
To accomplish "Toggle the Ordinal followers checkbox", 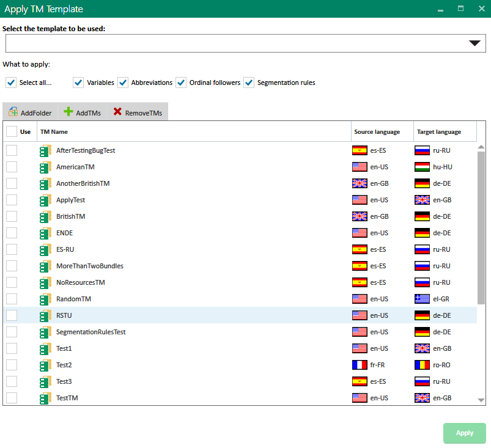I will [x=181, y=83].
